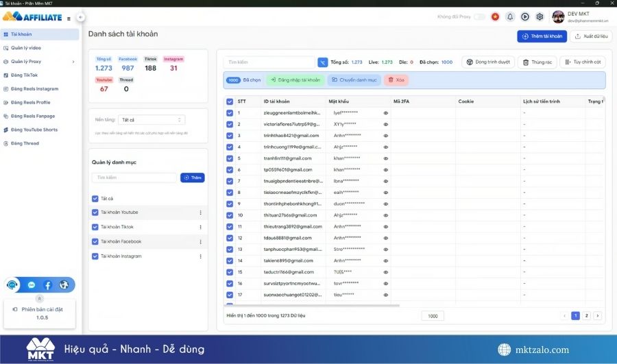Screen dimensions: 617x364
Task: Go to Đăng YouTube Shorts menu item
Action: tap(34, 130)
